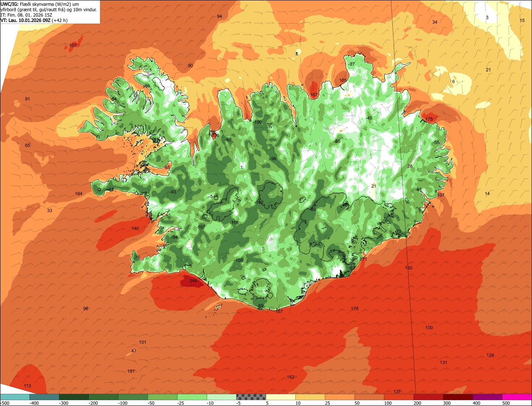Select the value 34 in the northeast ocean
This screenshot has width=532, height=406.
point(435,22)
